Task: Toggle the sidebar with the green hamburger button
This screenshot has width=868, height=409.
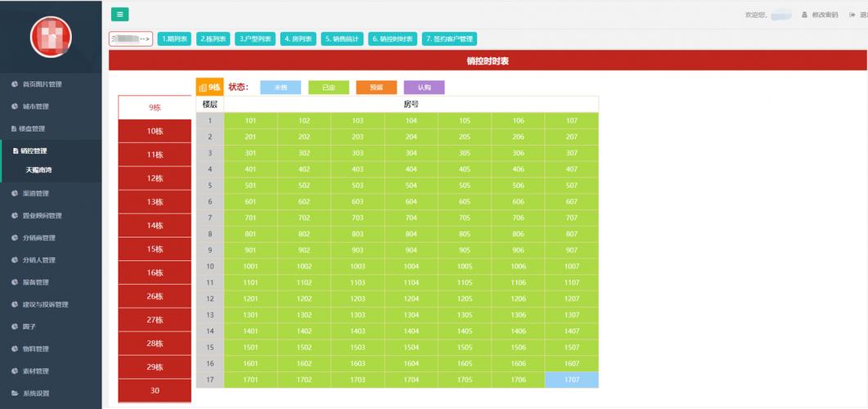Action: pyautogui.click(x=119, y=14)
